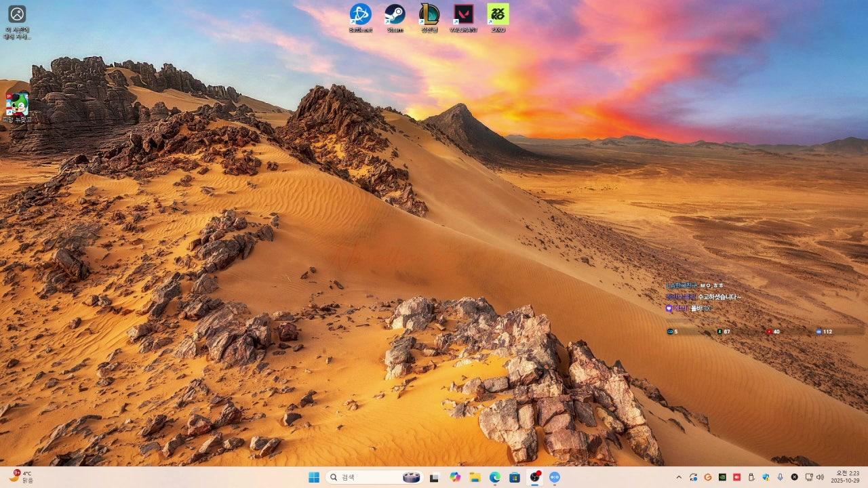Expand the hidden system tray icons
The width and height of the screenshot is (868, 488).
(x=679, y=477)
